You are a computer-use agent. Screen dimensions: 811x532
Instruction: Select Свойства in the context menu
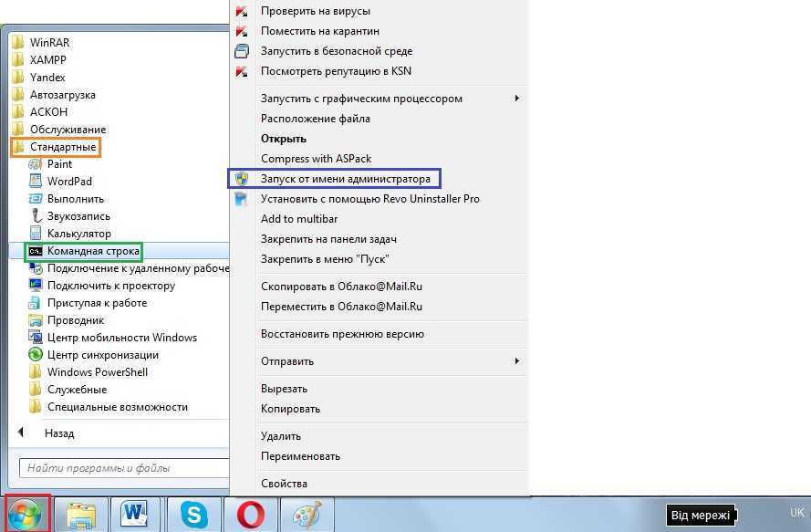284,484
